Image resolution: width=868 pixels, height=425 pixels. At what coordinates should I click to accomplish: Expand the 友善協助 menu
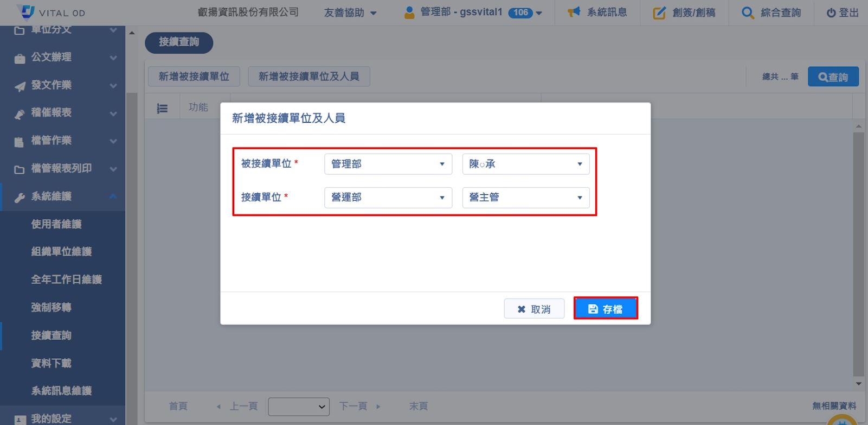coord(350,12)
